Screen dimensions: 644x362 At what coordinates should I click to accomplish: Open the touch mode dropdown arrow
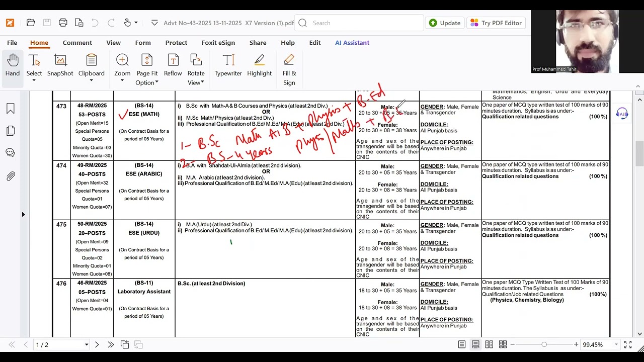[136, 23]
